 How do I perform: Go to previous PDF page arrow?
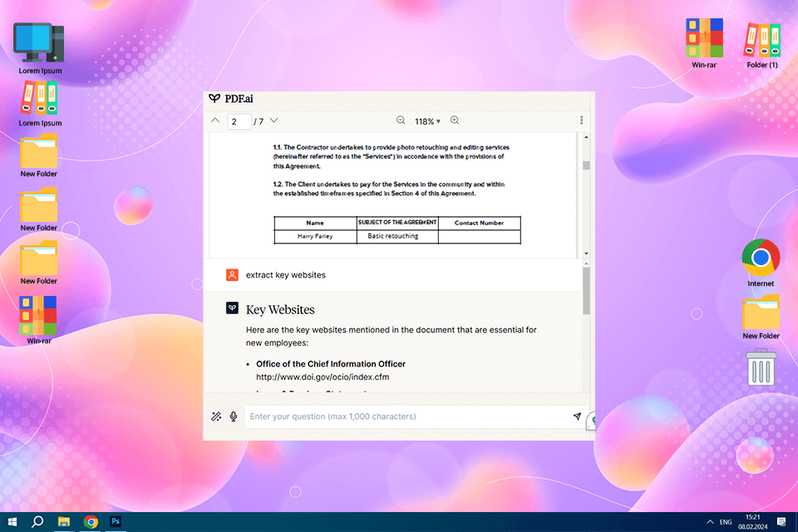click(x=215, y=121)
